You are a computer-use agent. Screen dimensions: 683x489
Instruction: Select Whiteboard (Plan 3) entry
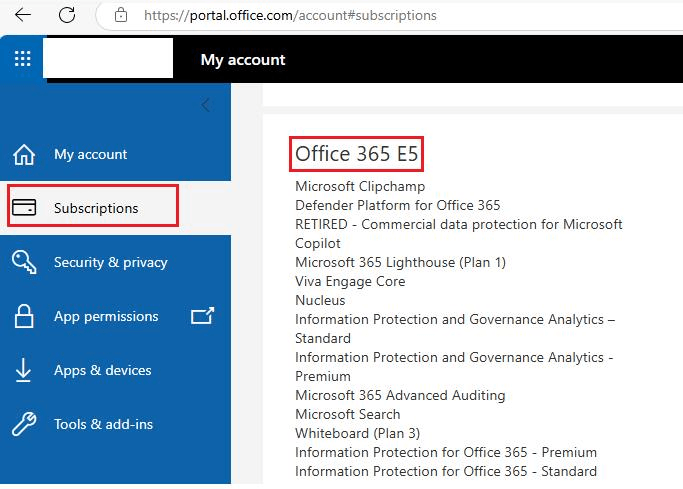[x=357, y=433]
